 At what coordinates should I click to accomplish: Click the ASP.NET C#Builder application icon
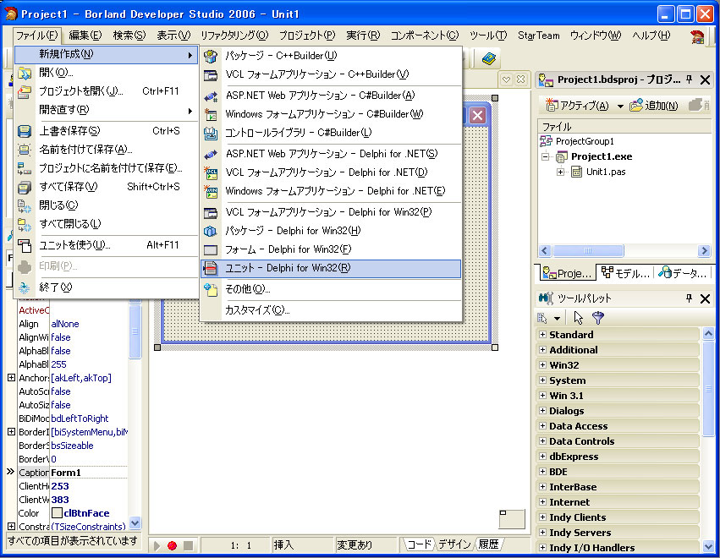point(211,96)
